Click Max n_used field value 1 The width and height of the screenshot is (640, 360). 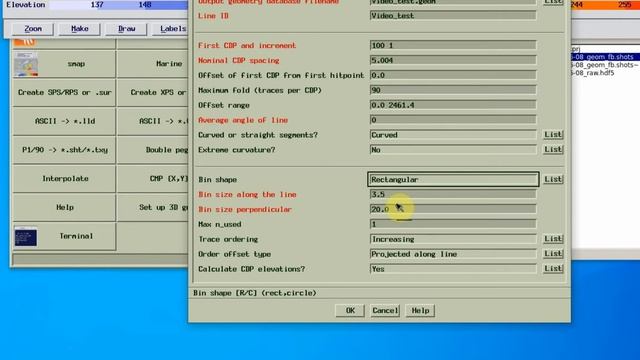tap(453, 224)
